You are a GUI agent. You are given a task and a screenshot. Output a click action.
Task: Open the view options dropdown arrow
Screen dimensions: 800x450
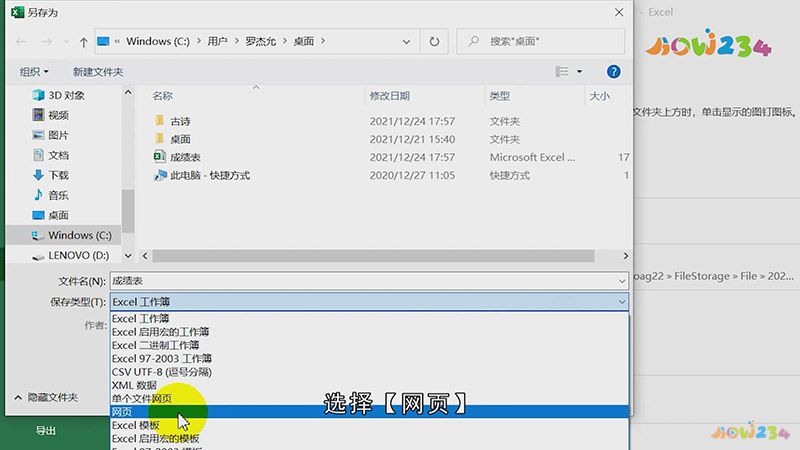click(x=580, y=71)
